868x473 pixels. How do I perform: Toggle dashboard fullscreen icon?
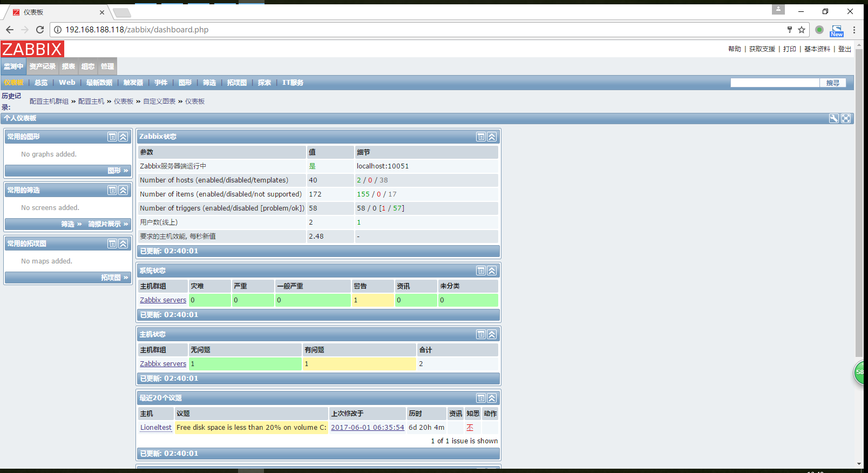(x=846, y=118)
